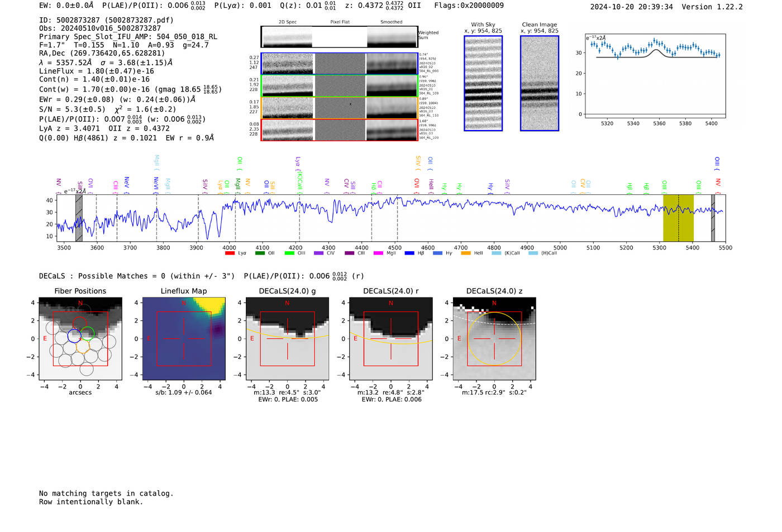The height and width of the screenshot is (532, 782).
Task: Select the red-framed 2D spectrum row
Action: [x=340, y=130]
